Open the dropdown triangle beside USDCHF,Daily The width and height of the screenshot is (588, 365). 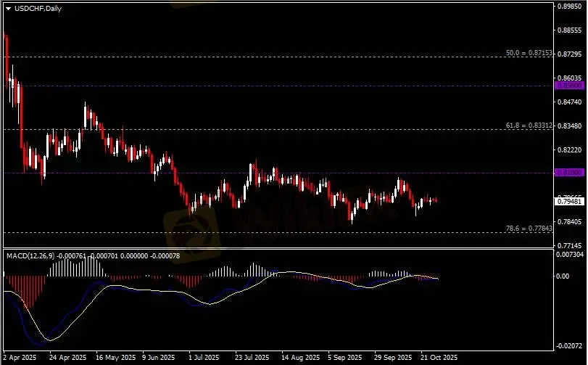point(8,9)
